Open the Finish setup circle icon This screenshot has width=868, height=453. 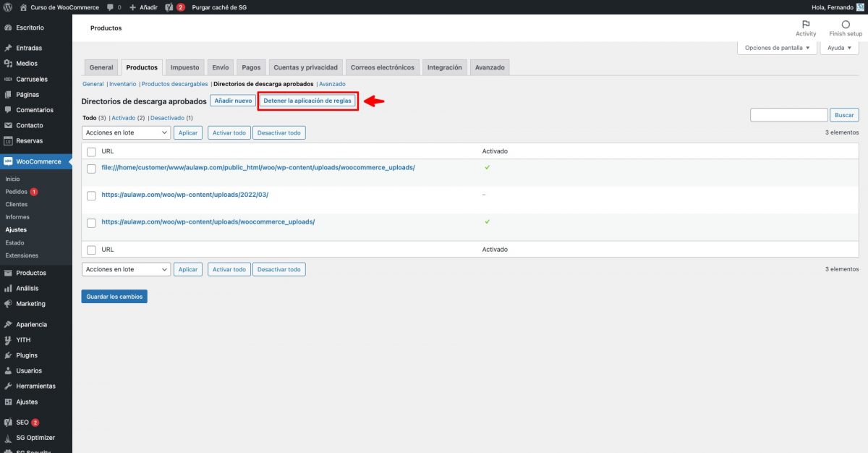tap(846, 25)
